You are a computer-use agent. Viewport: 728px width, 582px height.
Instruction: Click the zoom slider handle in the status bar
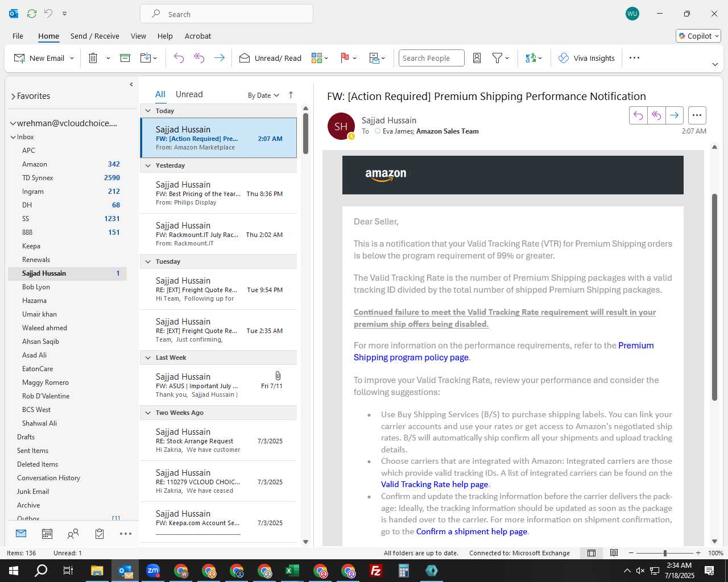[x=665, y=553]
